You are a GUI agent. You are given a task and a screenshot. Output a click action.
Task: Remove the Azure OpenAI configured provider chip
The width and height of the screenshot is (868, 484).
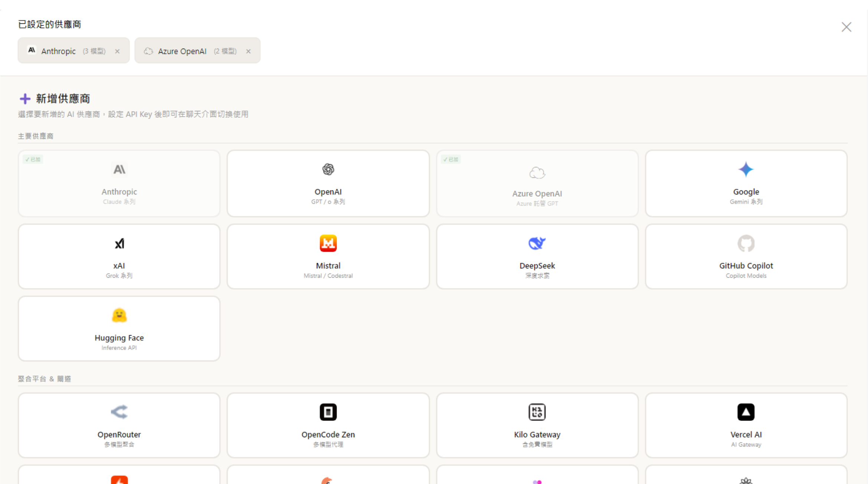pyautogui.click(x=248, y=51)
